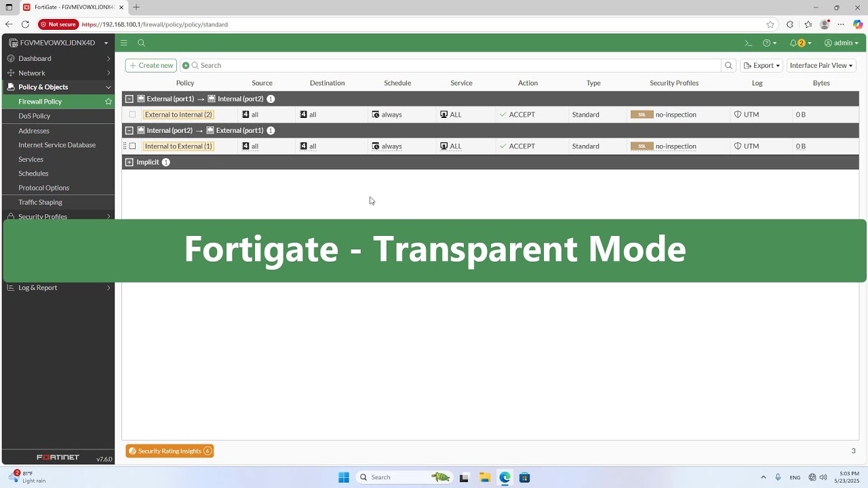Open a new browser tab
This screenshot has width=868, height=488.
[136, 7]
